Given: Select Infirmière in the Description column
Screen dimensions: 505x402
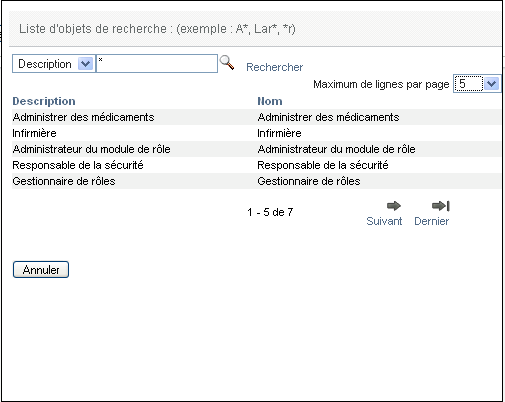Looking at the screenshot, I should pos(34,133).
